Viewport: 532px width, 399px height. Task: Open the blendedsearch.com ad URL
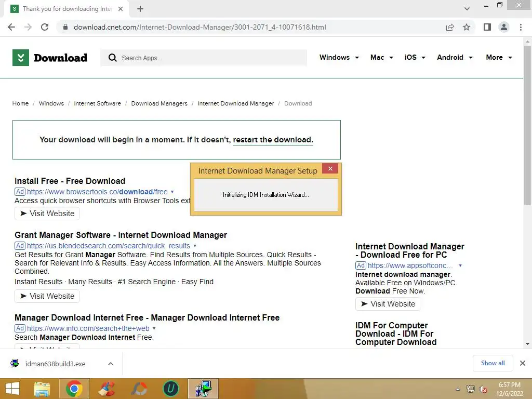[109, 246]
